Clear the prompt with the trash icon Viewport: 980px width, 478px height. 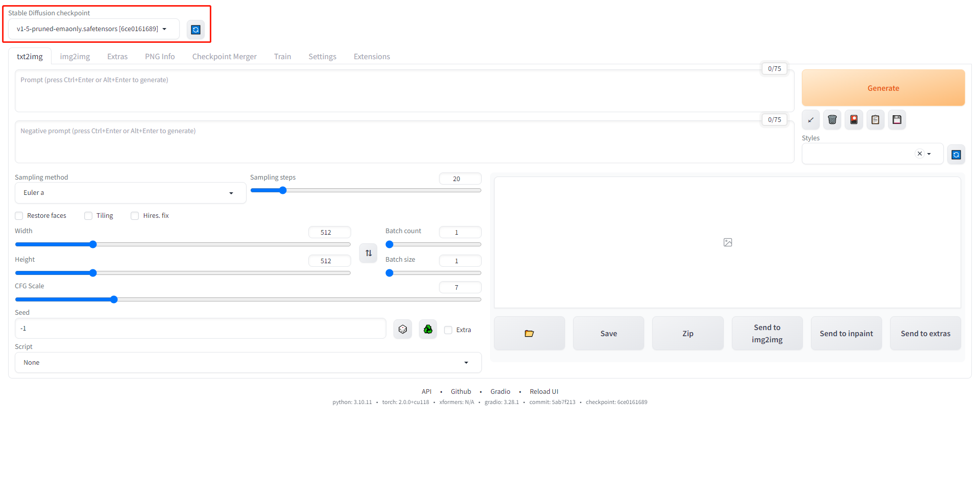[x=832, y=120]
